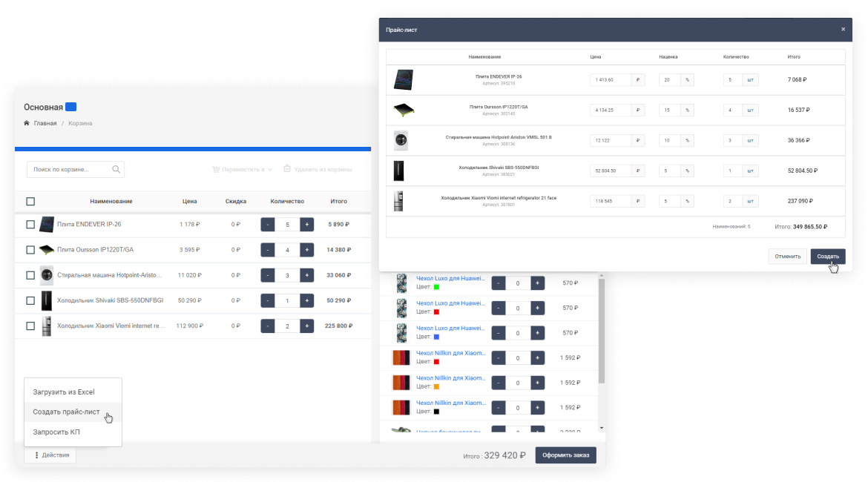The image size is (868, 482).
Task: Click orange color swatch of Чехол Nillkin
Action: (x=436, y=387)
